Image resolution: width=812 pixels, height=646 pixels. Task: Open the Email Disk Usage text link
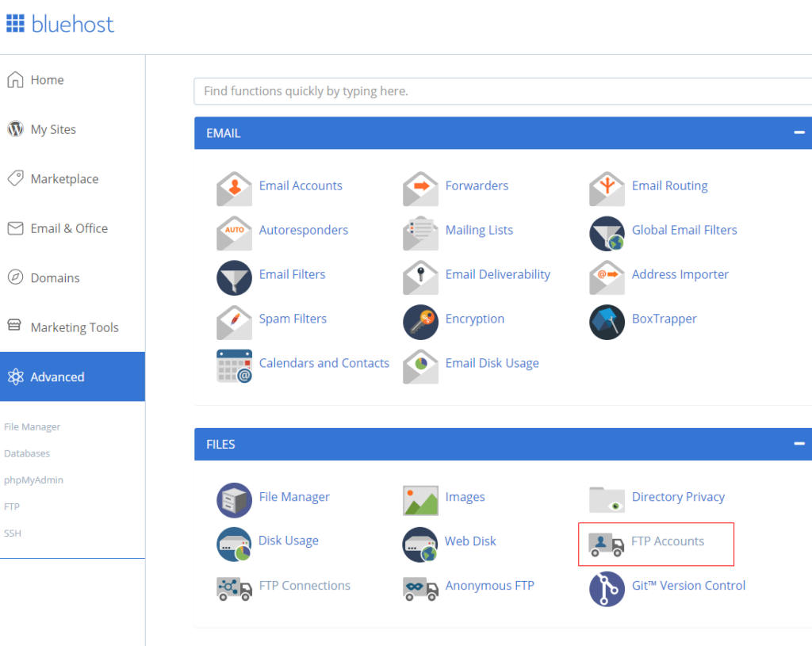[x=492, y=363]
